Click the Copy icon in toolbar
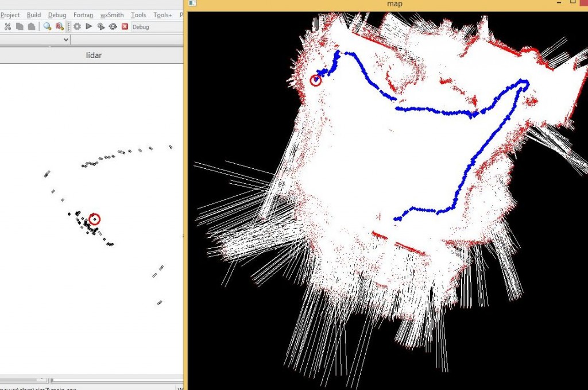The height and width of the screenshot is (390, 588). [20, 26]
